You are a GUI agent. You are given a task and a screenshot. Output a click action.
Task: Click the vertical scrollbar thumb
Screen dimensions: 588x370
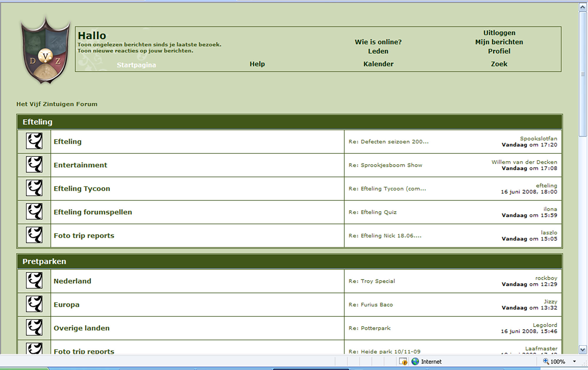pos(583,74)
